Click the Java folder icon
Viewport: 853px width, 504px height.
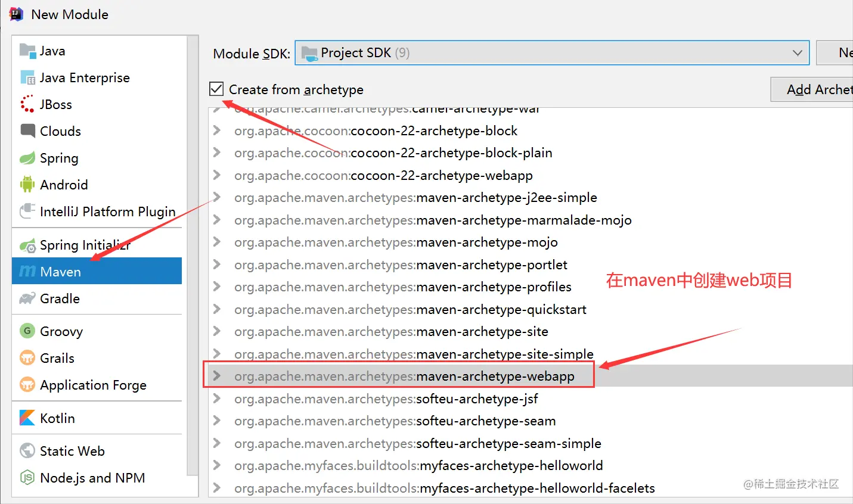pyautogui.click(x=27, y=51)
